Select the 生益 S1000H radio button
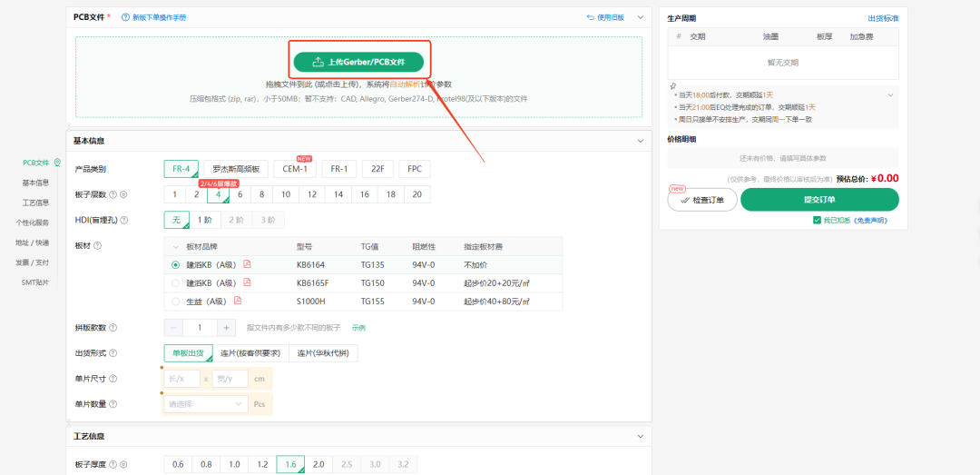Image resolution: width=980 pixels, height=475 pixels. pyautogui.click(x=176, y=302)
